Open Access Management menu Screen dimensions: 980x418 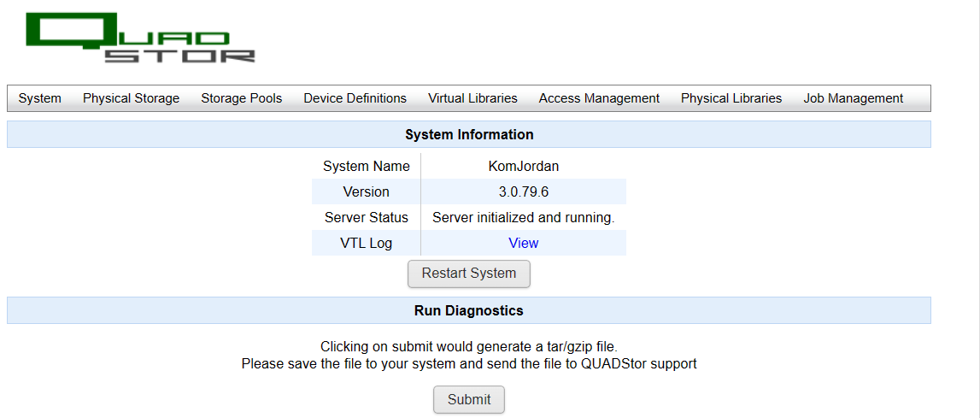point(600,98)
